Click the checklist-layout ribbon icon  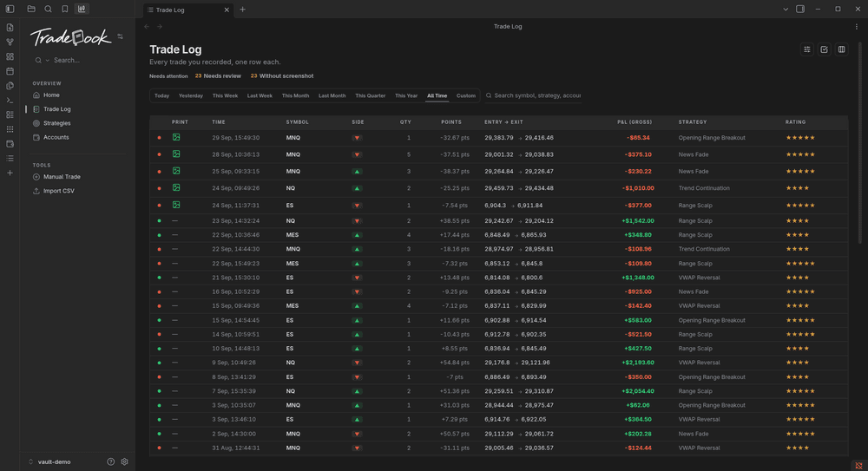[x=10, y=114]
